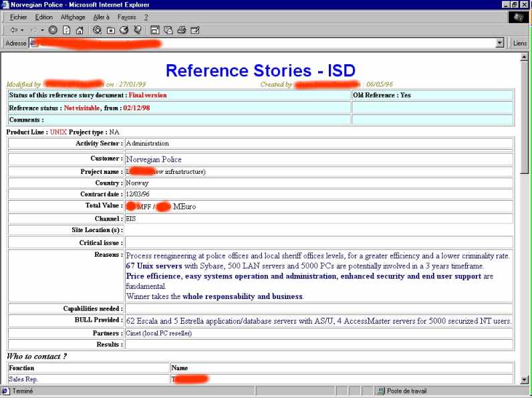Viewport: 532px width, 398px height.
Task: Click inside the Adresse input field
Action: coord(267,43)
